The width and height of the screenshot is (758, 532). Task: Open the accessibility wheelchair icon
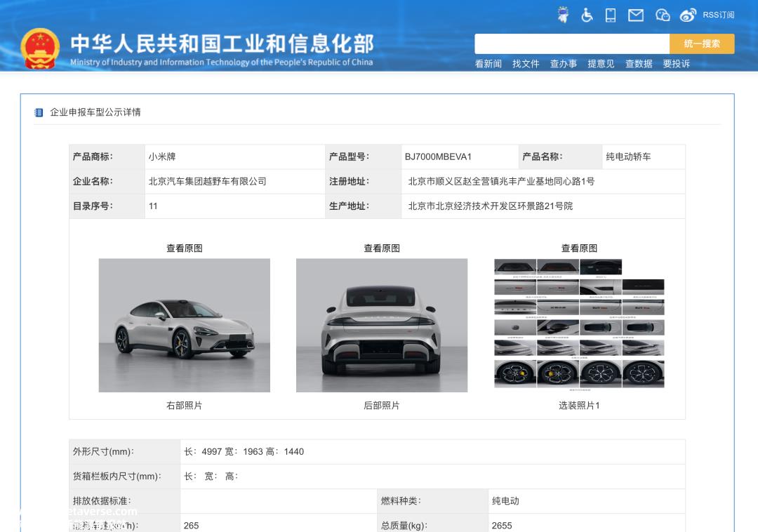point(587,15)
